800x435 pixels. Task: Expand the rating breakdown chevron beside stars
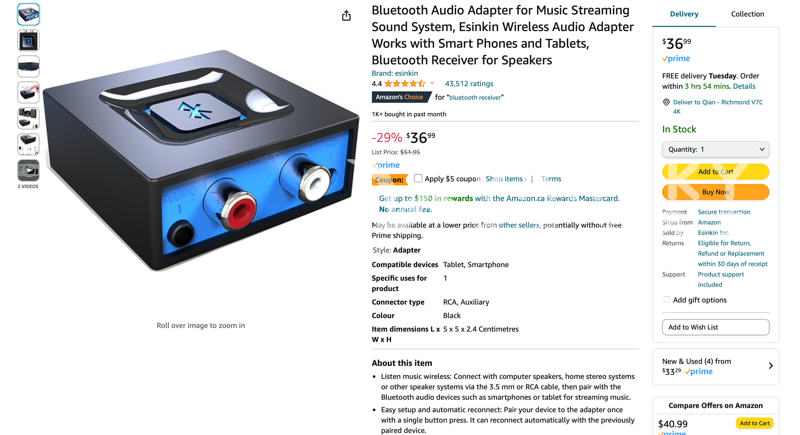click(432, 84)
